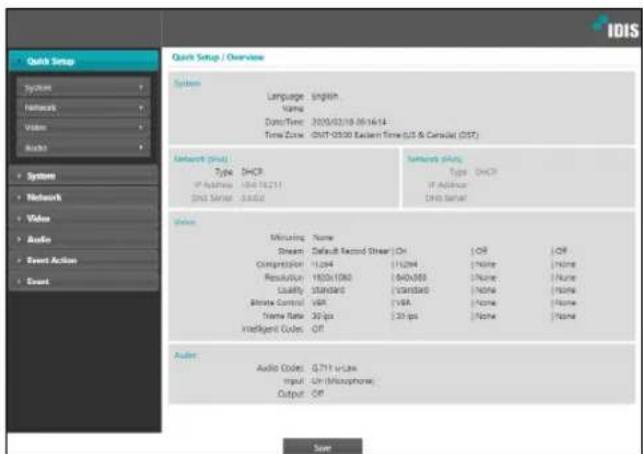Screen dimensions: 643x454
Task: Click the Save button
Action: coord(322,447)
